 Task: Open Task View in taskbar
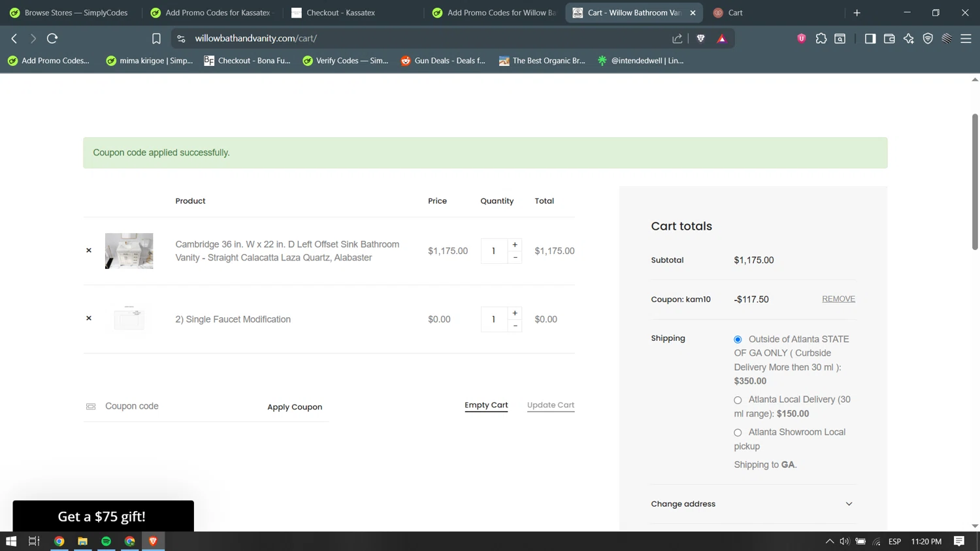pyautogui.click(x=34, y=541)
